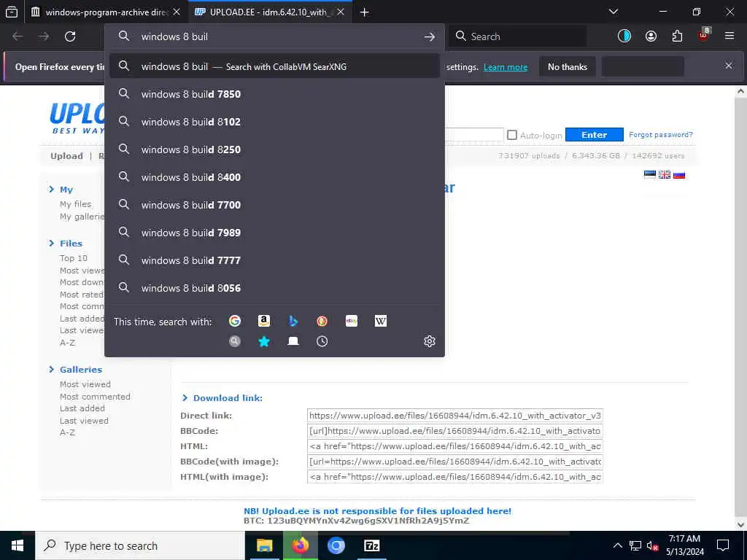Open the notification center icon
This screenshot has width=747, height=560.
point(723,545)
